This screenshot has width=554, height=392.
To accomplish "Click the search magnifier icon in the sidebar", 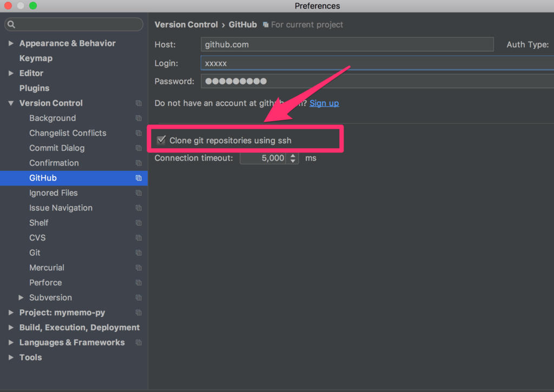I will pos(11,24).
